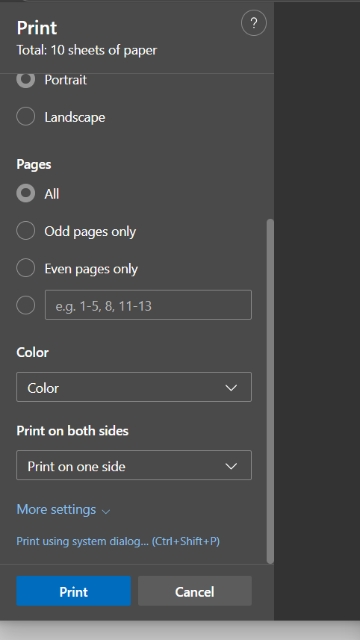
Task: Click the Total: 10 sheets of paper text
Action: [87, 51]
